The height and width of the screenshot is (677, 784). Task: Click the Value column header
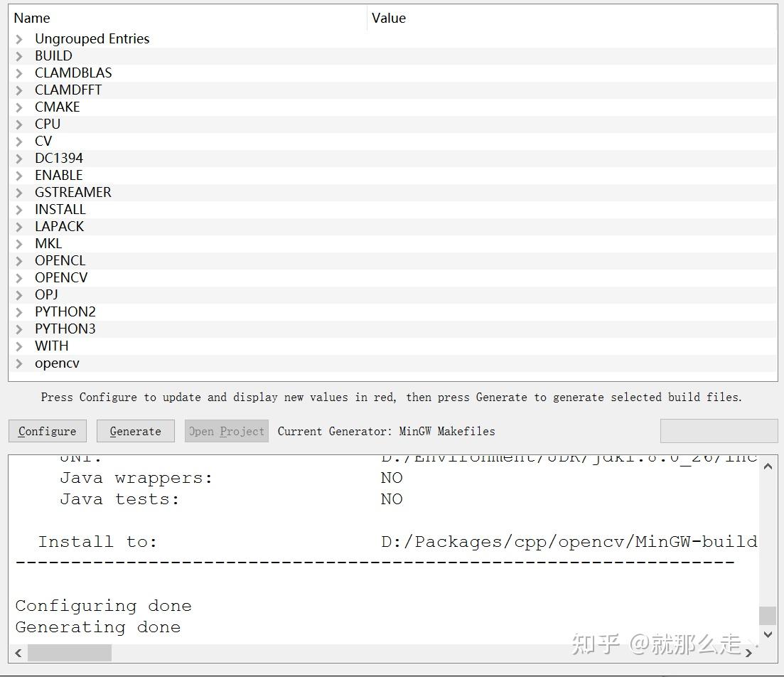[x=389, y=18]
